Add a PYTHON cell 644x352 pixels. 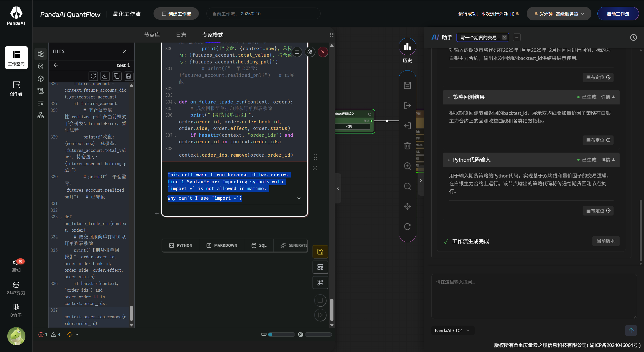click(181, 245)
